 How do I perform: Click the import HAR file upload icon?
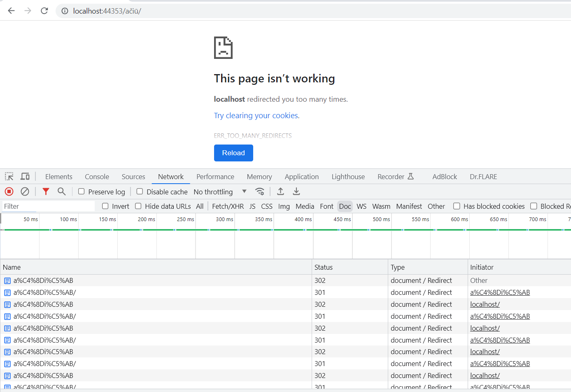(280, 191)
